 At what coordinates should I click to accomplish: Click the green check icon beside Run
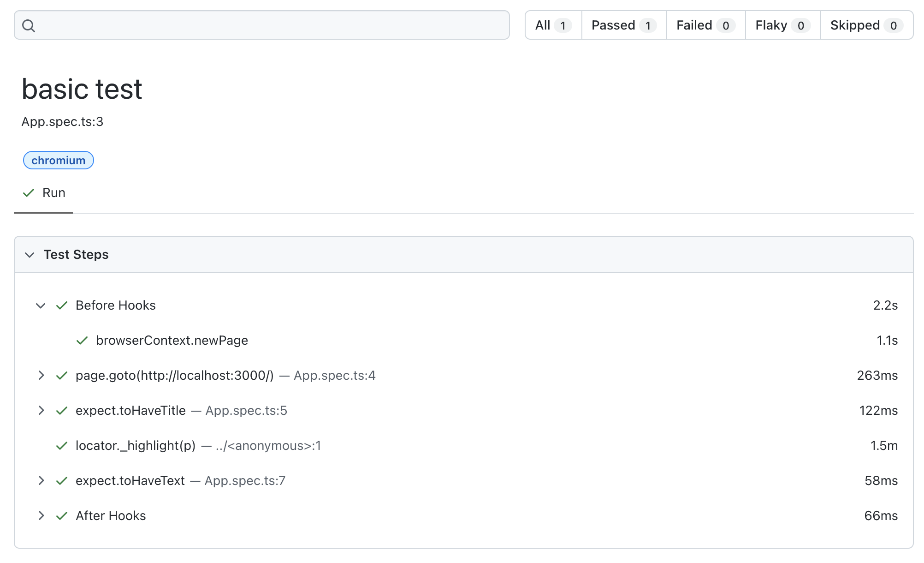click(29, 192)
